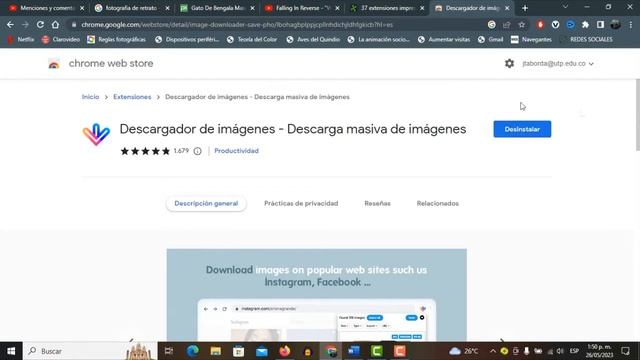
Task: Open the Teoría del Color bookmark
Action: pyautogui.click(x=252, y=40)
